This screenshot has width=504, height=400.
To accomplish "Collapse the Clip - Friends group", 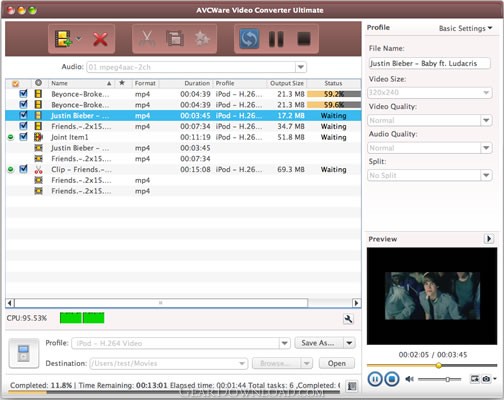I will [11, 169].
